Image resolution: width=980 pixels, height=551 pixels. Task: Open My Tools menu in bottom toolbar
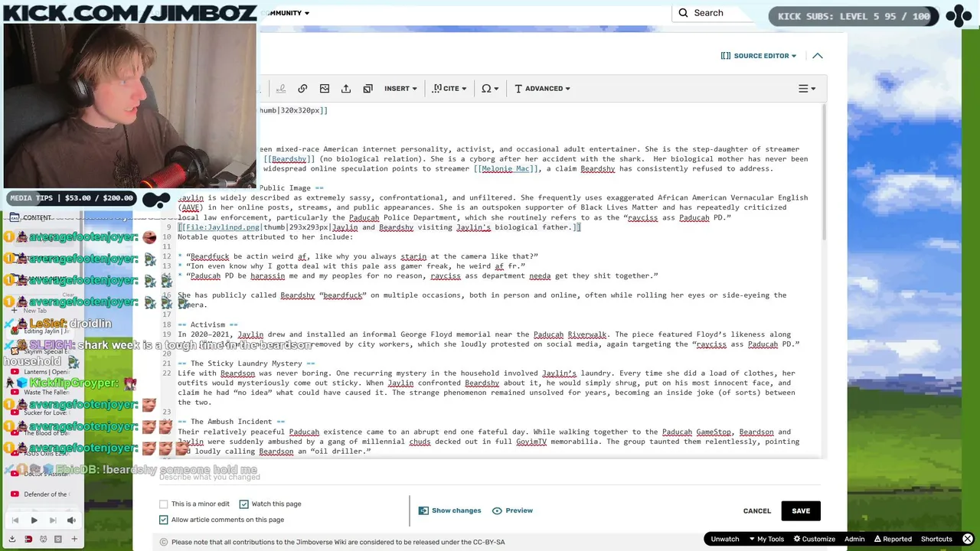pyautogui.click(x=766, y=539)
